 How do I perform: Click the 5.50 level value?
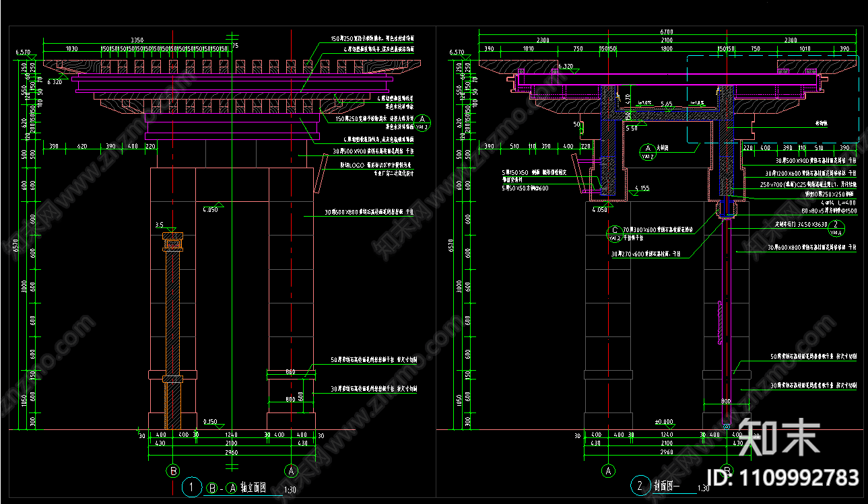(x=632, y=128)
